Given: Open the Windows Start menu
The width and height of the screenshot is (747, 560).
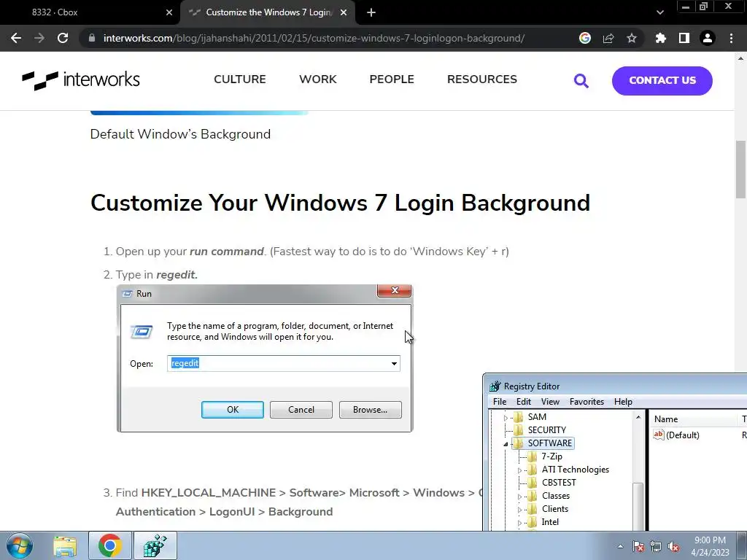Looking at the screenshot, I should click(x=19, y=545).
